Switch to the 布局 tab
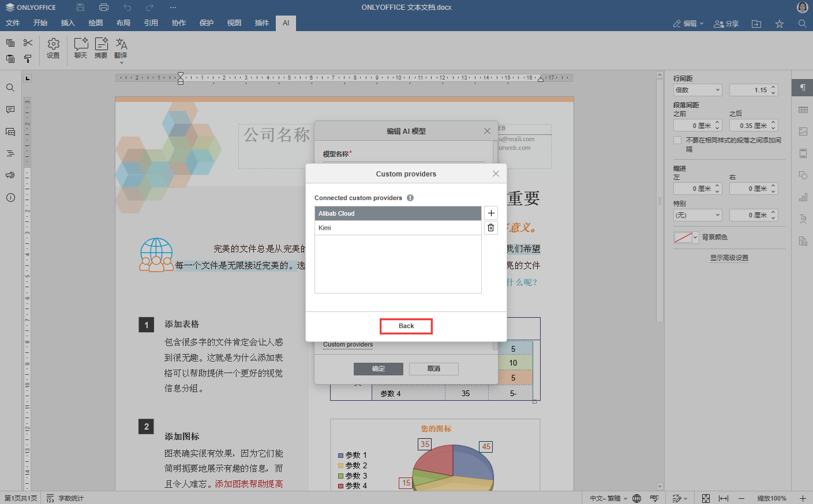 coord(123,23)
